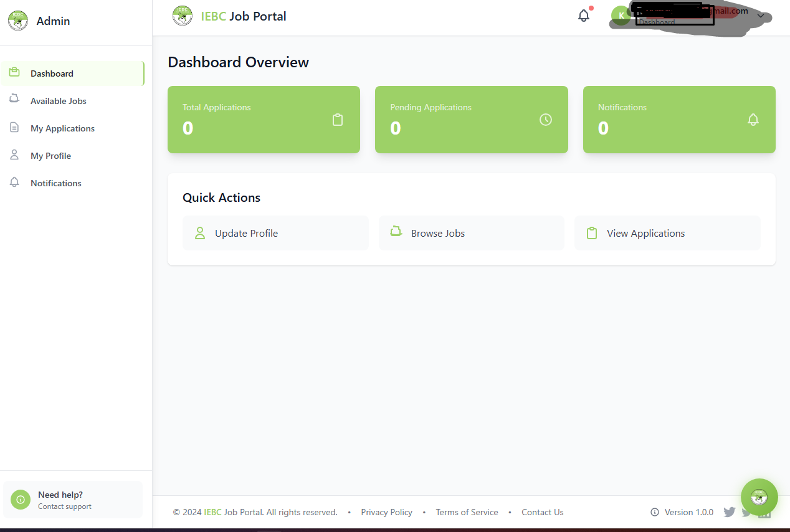Click the notification bell in the header

(583, 16)
